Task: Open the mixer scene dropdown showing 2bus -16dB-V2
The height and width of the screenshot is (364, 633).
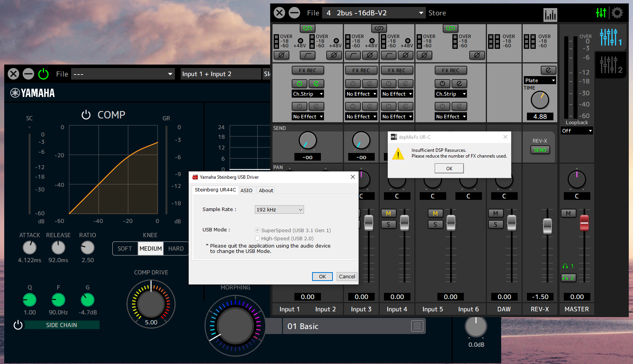Action: (x=374, y=13)
